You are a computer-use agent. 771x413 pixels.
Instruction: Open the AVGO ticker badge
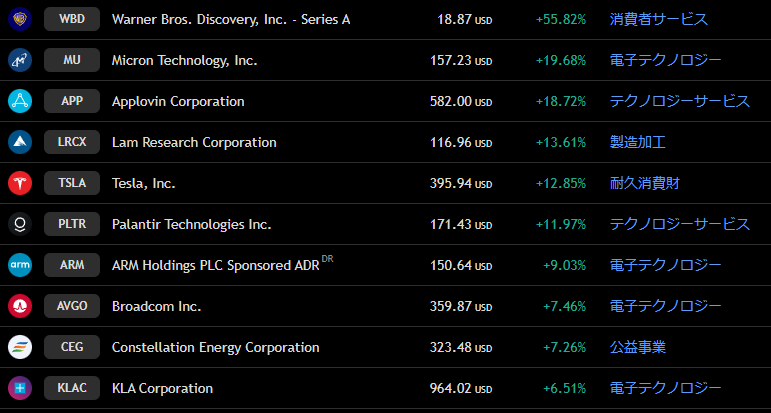(x=72, y=306)
